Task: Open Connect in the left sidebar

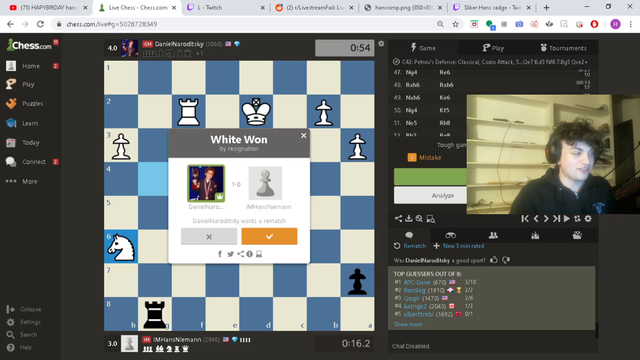Action: click(x=34, y=162)
